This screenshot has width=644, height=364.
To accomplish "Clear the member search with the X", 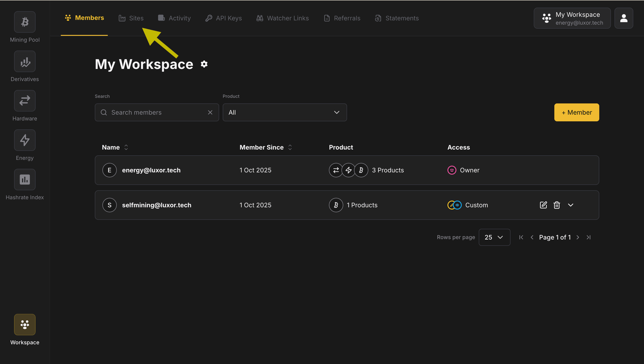I will [x=210, y=112].
